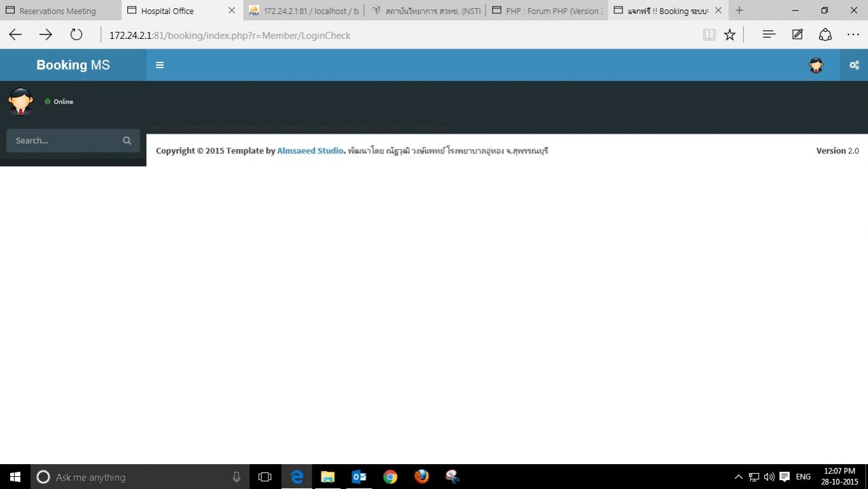The width and height of the screenshot is (868, 489).
Task: Open the Share icon in Edge toolbar
Action: 825,35
